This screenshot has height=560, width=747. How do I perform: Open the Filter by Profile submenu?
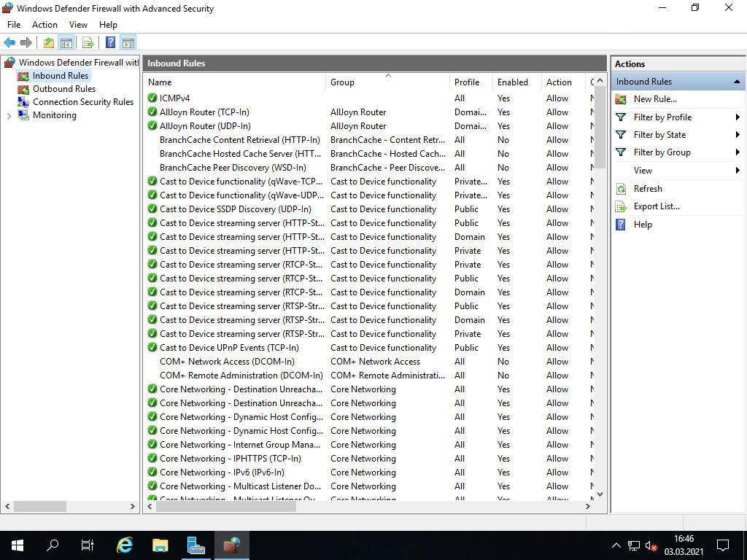click(x=662, y=117)
